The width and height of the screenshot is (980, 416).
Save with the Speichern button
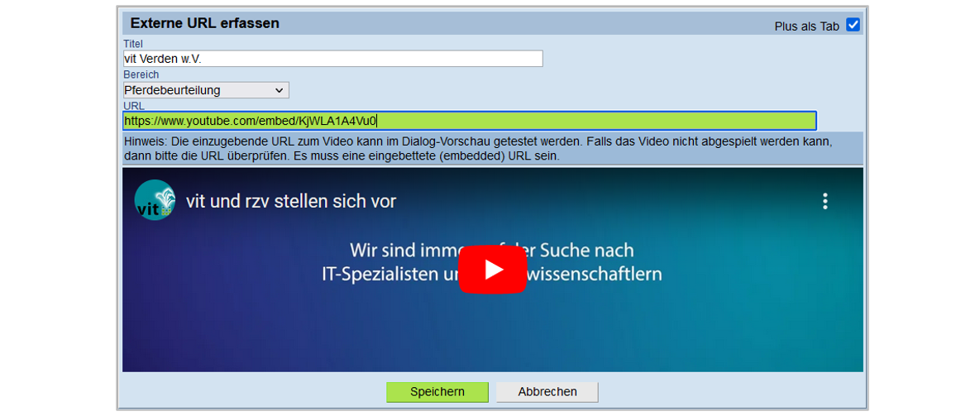pos(437,392)
